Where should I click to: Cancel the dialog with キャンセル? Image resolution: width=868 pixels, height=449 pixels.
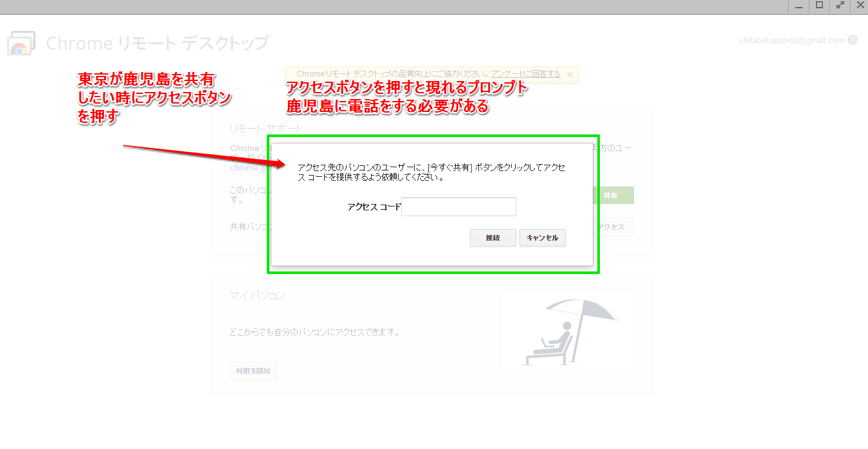542,238
